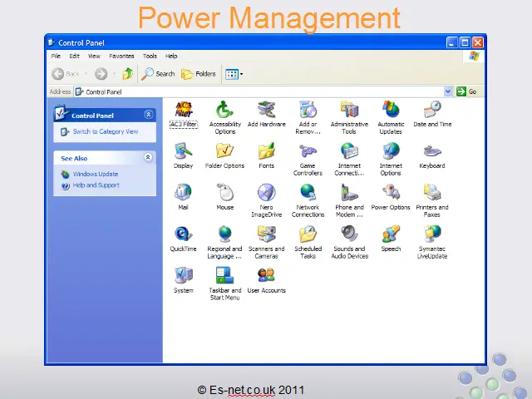The image size is (532, 399).
Task: Go up one folder level
Action: pos(127,74)
